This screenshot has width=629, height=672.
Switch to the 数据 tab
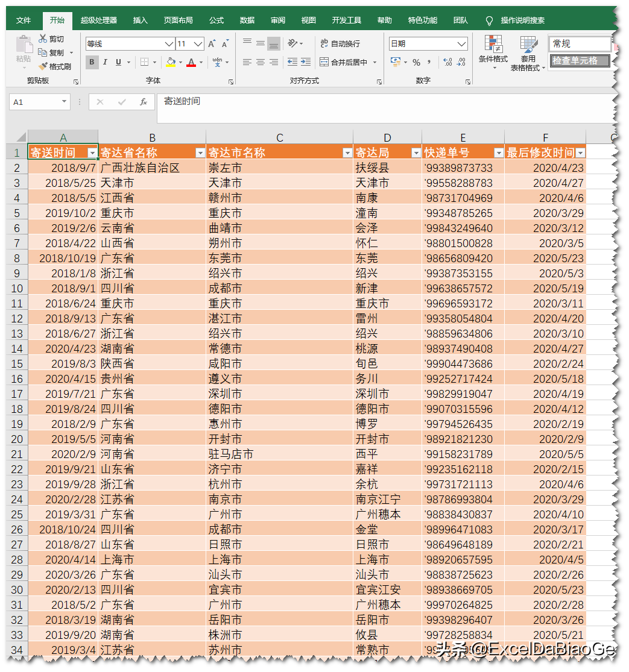pyautogui.click(x=247, y=20)
